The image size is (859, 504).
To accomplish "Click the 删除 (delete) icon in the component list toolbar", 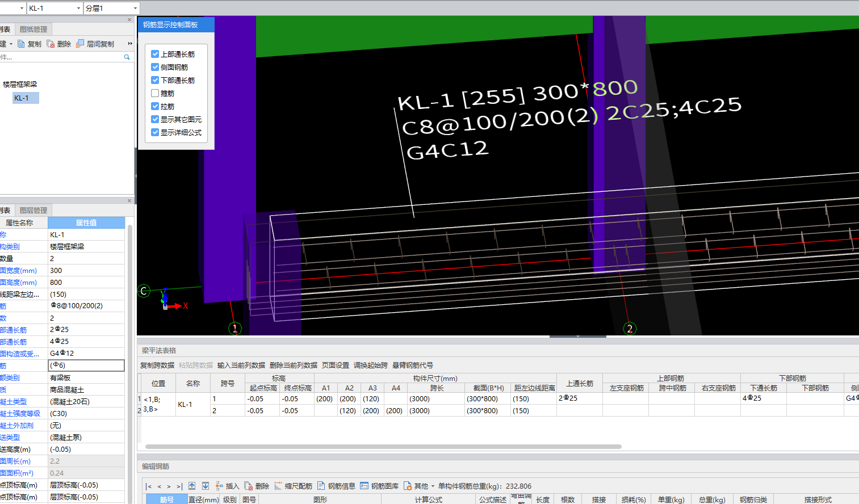I will (51, 44).
